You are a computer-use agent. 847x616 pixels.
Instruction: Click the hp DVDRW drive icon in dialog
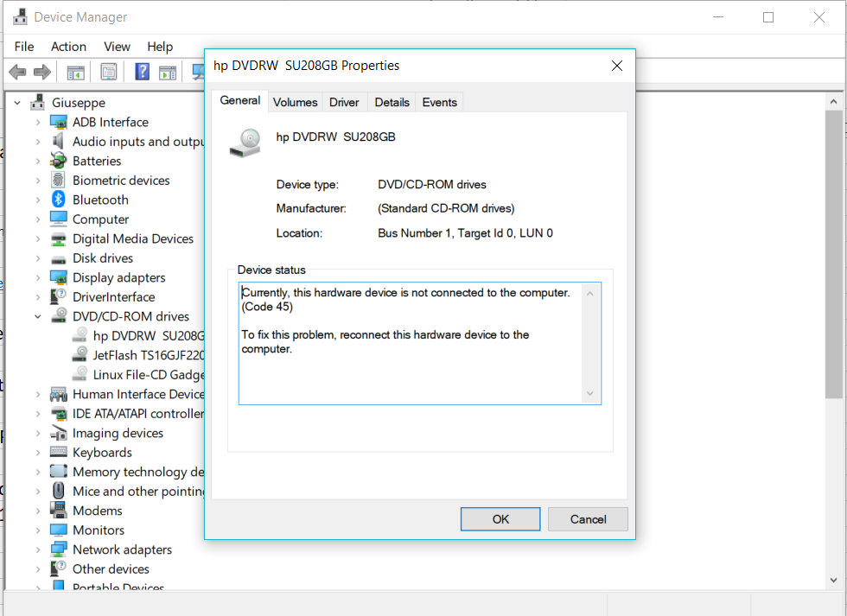click(x=245, y=143)
